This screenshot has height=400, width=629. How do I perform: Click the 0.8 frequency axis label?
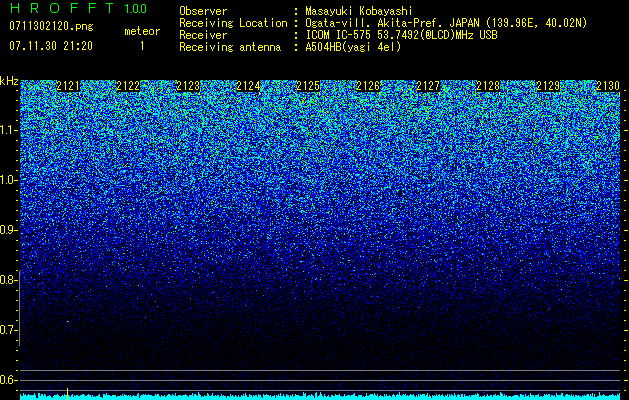[x=8, y=280]
